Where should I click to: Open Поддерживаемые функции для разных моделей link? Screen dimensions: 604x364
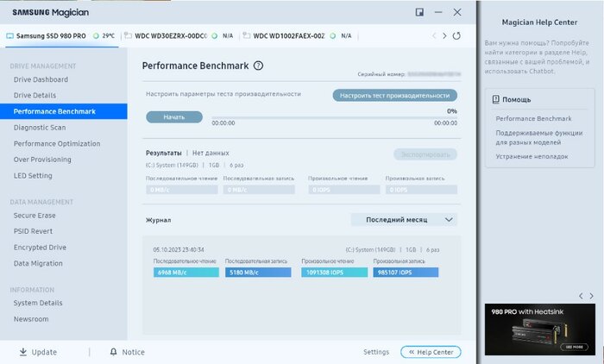pyautogui.click(x=539, y=137)
